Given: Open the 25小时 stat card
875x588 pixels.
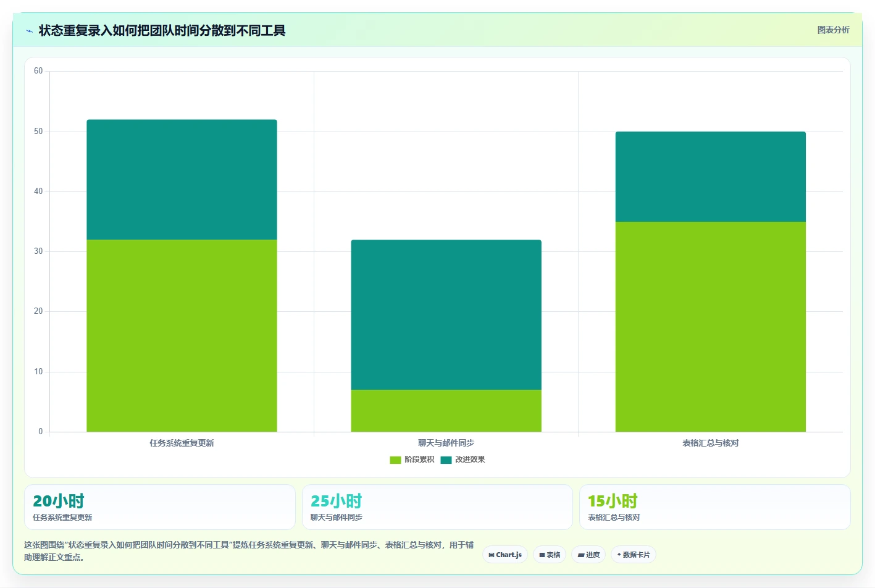Looking at the screenshot, I should pos(437,507).
